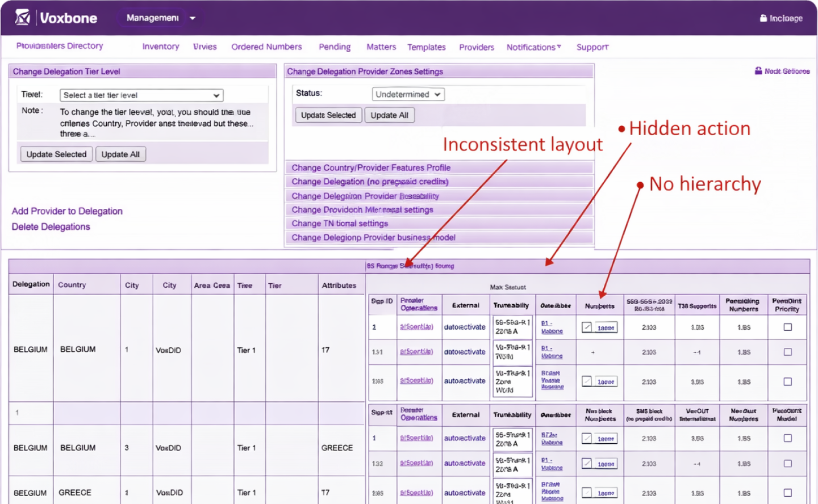This screenshot has height=504, width=818.
Task: Click Add Provider to Delegation link
Action: 67,211
